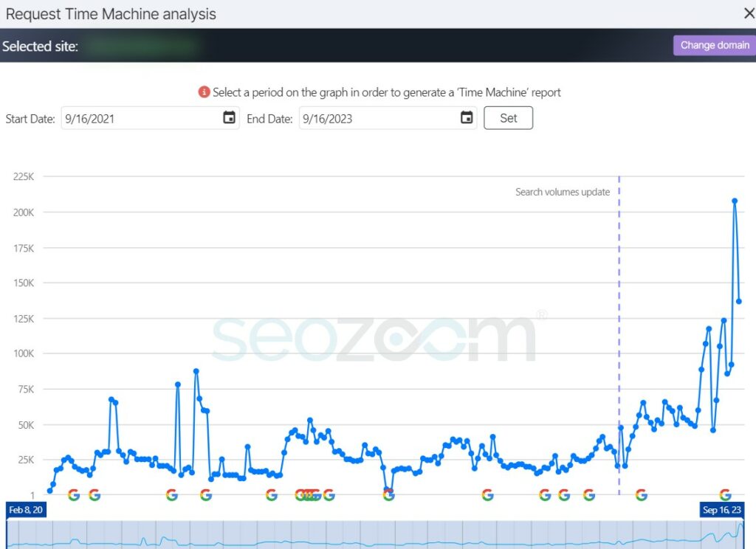Click the first Google update icon on the axis
Screen dimensions: 756x549
click(x=73, y=495)
